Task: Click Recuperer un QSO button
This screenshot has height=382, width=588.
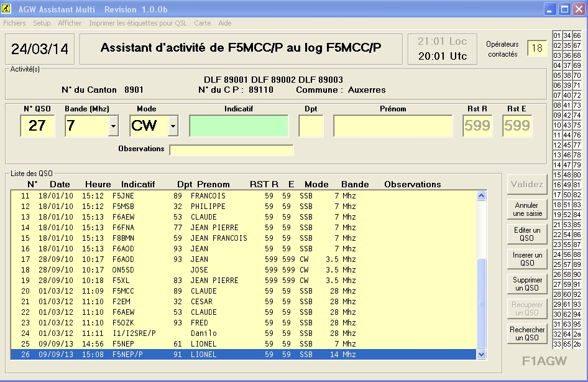Action: [527, 309]
